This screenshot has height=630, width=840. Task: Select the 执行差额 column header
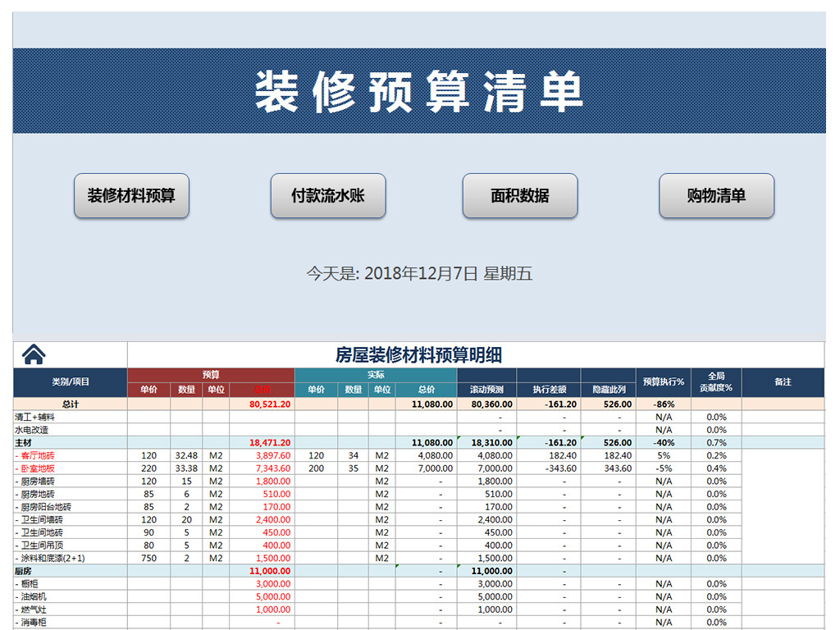(x=549, y=389)
